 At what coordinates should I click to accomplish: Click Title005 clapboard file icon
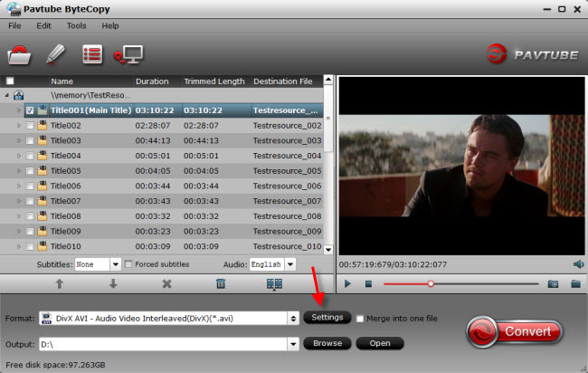[43, 171]
